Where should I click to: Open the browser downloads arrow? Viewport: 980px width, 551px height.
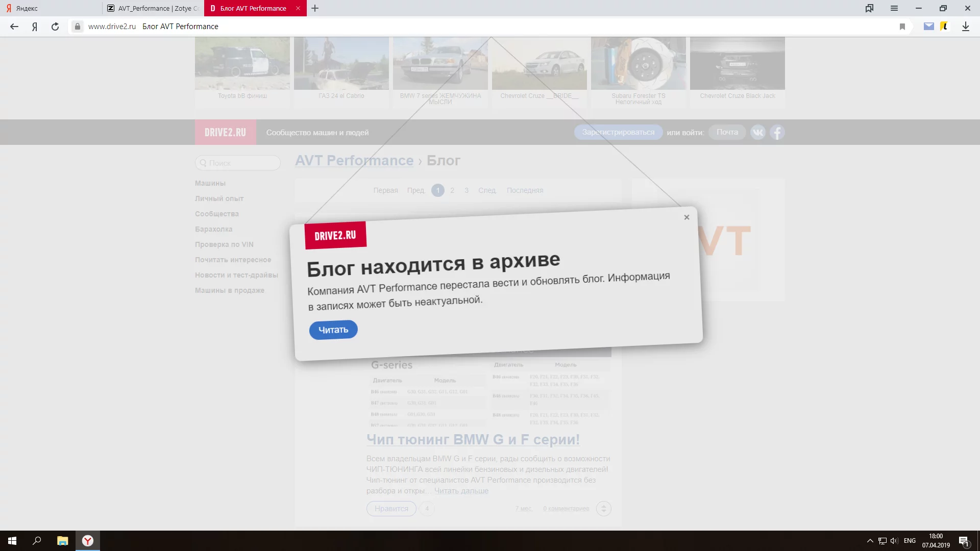(x=966, y=27)
